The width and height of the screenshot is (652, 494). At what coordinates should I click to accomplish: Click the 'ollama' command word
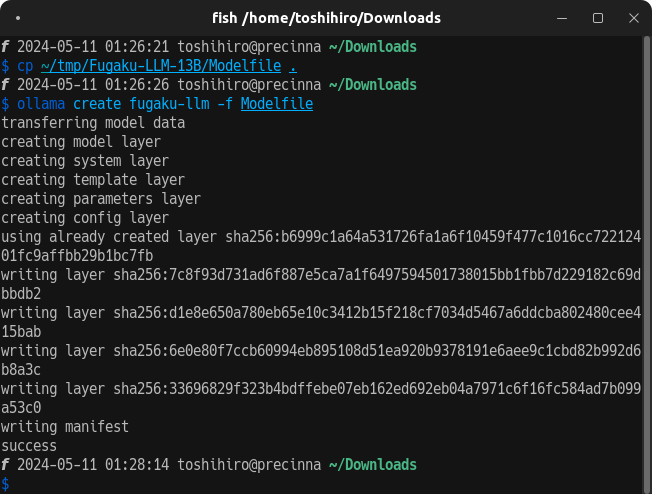point(41,104)
